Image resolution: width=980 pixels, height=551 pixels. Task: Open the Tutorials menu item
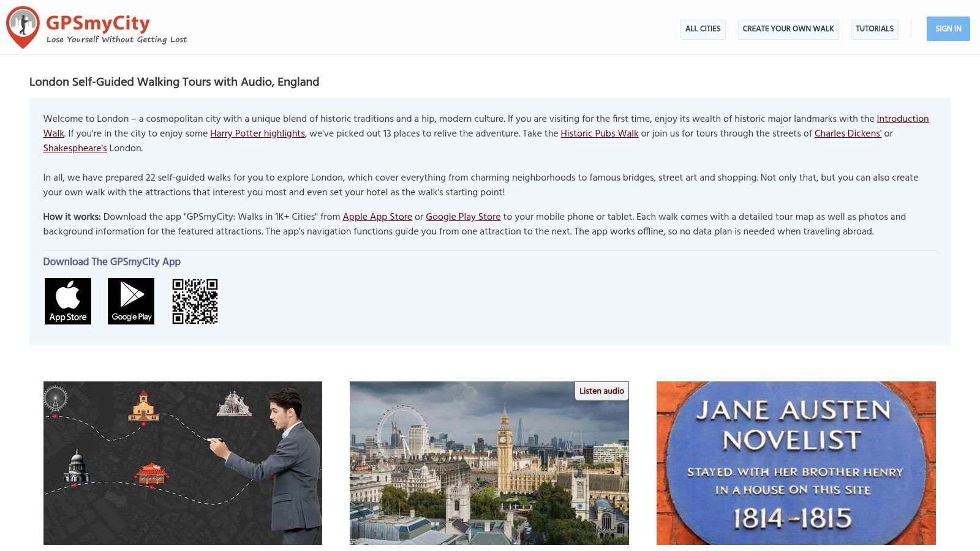[x=874, y=29]
